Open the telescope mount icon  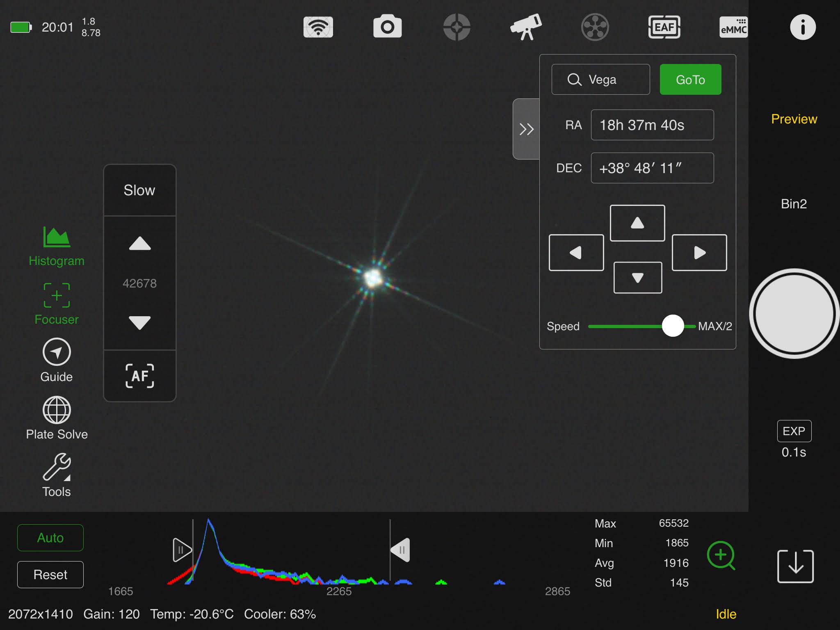tap(526, 27)
